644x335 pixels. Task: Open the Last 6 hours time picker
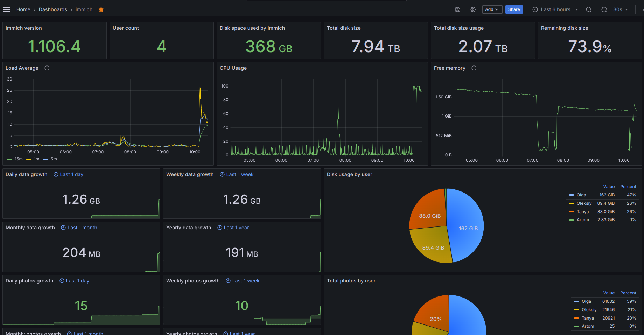555,9
